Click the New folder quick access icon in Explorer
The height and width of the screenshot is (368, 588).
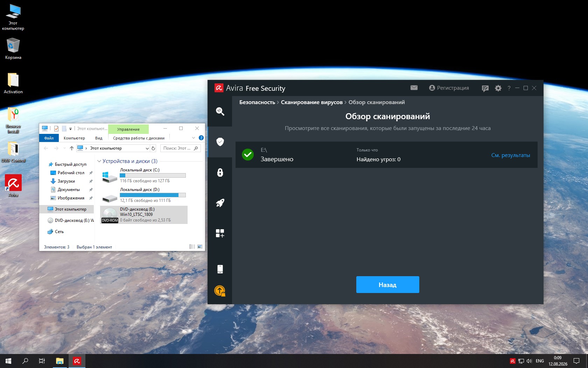(x=64, y=129)
